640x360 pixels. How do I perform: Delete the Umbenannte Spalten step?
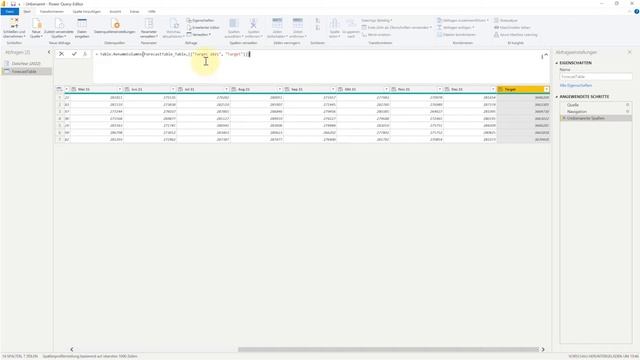[x=564, y=118]
